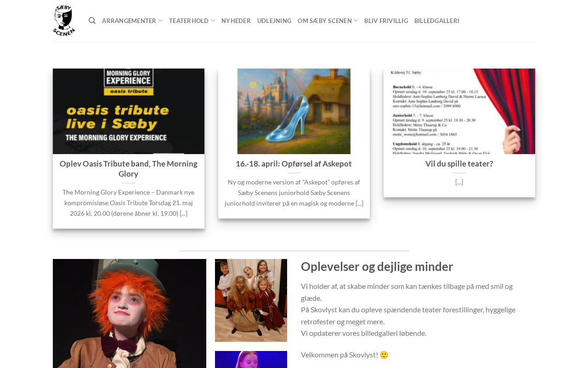
Task: Go to the NYHEDER page
Action: 236,21
